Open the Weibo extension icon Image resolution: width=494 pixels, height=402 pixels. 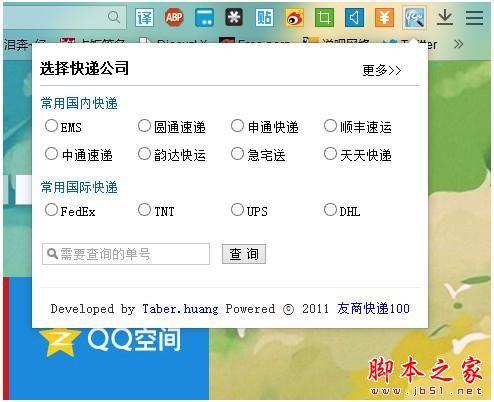point(294,17)
